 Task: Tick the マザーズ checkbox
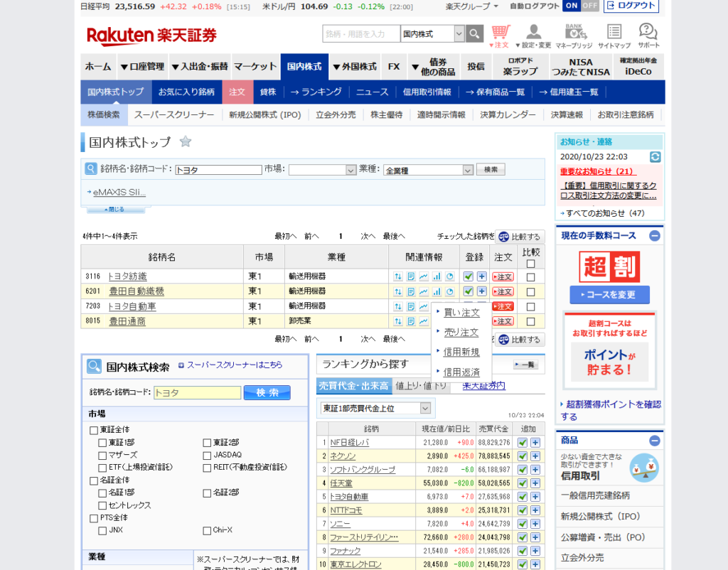click(102, 456)
